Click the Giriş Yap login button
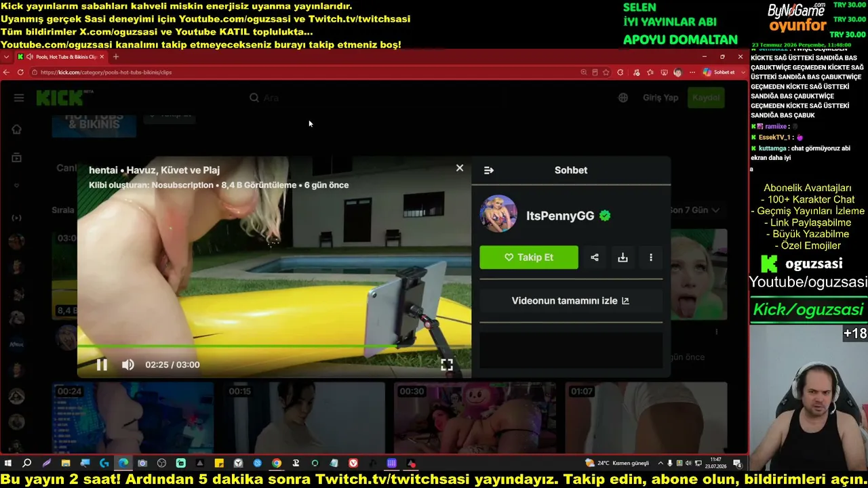 pos(660,98)
